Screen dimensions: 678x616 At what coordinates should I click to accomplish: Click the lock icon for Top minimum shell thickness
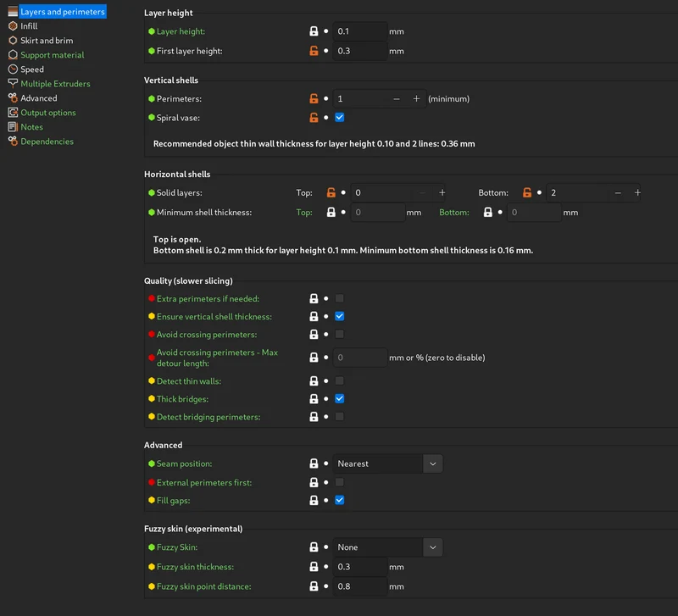tap(331, 212)
